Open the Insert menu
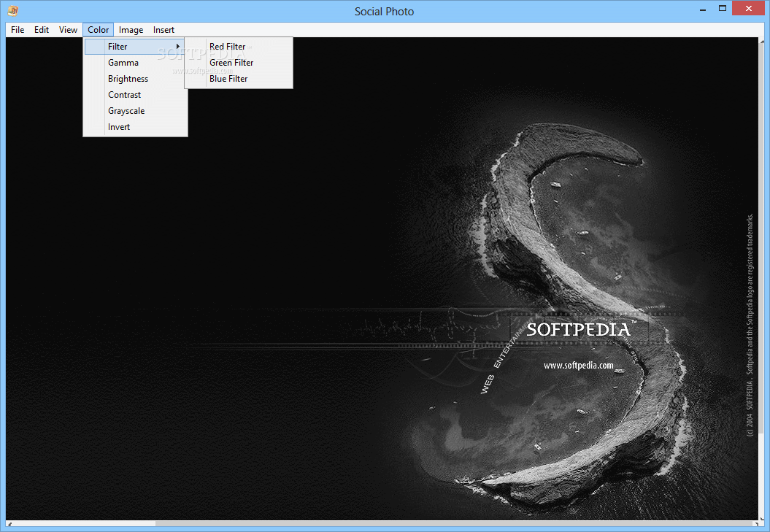The width and height of the screenshot is (770, 532). [163, 30]
